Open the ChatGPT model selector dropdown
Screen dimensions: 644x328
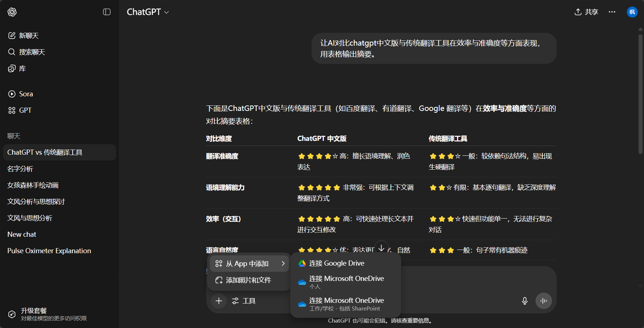tap(148, 12)
